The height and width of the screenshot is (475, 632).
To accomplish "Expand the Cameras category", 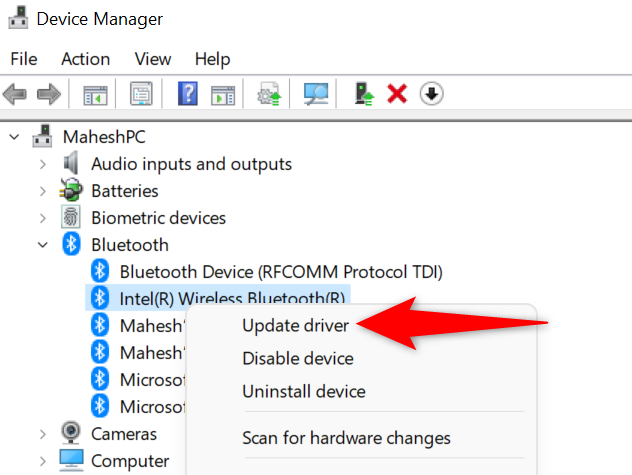I will pos(42,434).
